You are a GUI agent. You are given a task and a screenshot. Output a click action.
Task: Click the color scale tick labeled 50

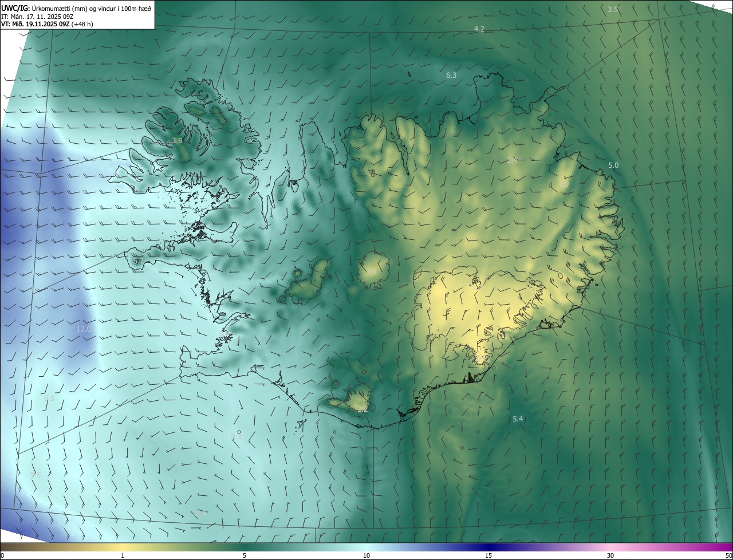point(728,556)
